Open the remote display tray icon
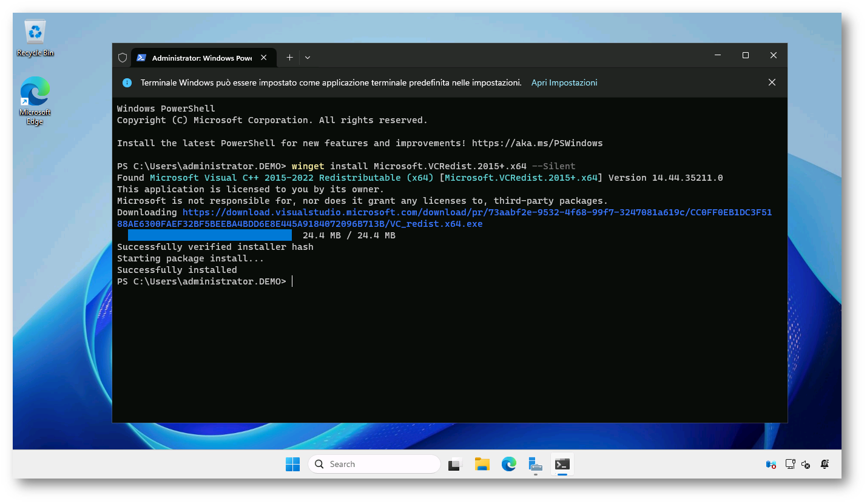Image resolution: width=867 pixels, height=504 pixels. (790, 464)
